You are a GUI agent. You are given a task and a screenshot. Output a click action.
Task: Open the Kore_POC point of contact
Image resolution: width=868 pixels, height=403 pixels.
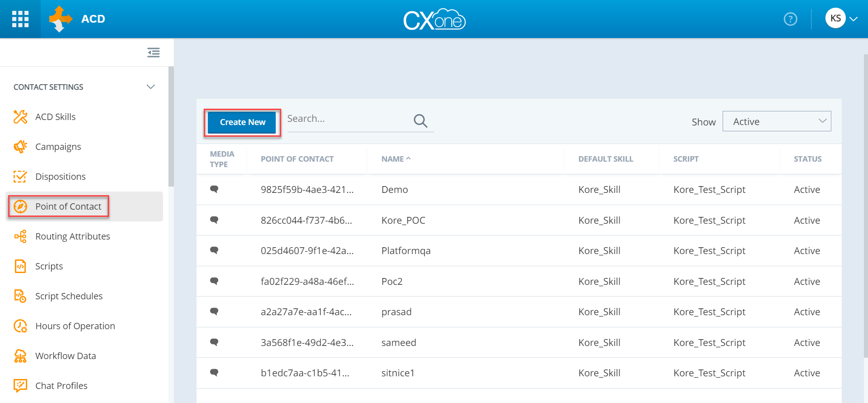coord(403,221)
